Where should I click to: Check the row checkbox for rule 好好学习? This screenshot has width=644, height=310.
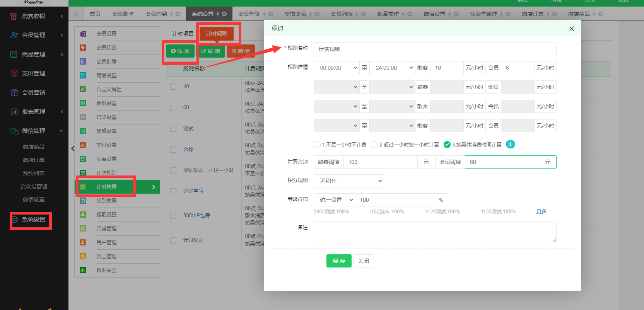click(173, 191)
